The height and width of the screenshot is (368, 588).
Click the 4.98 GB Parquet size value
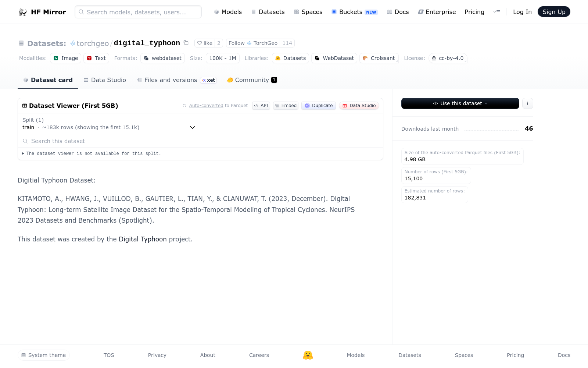tap(415, 159)
